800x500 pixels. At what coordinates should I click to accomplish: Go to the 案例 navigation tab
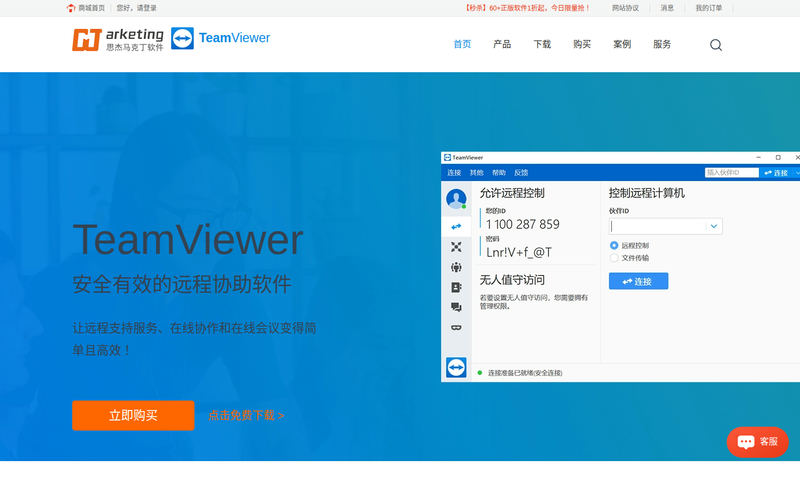coord(622,44)
